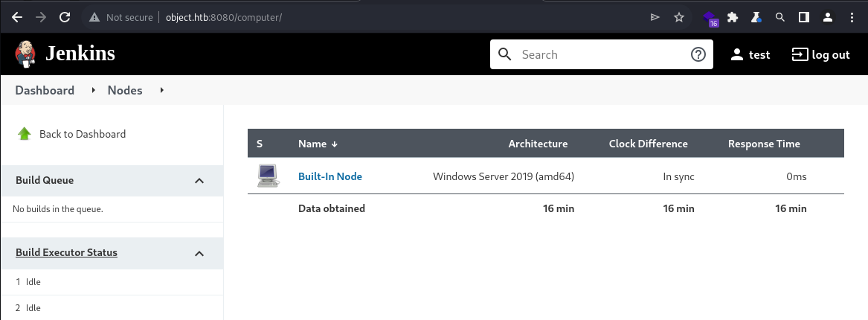Click the object.htb:8080/computer/ address bar
Viewport: 868px width, 320px height.
224,17
